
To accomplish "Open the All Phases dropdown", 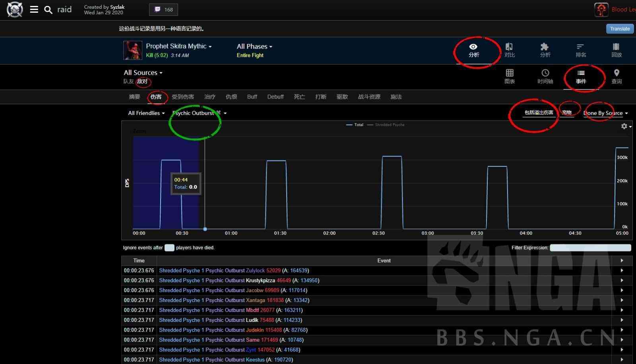I will tap(254, 46).
